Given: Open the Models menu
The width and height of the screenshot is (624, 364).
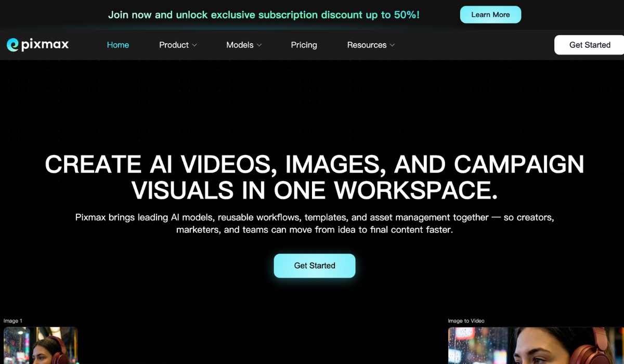Looking at the screenshot, I should coord(240,45).
